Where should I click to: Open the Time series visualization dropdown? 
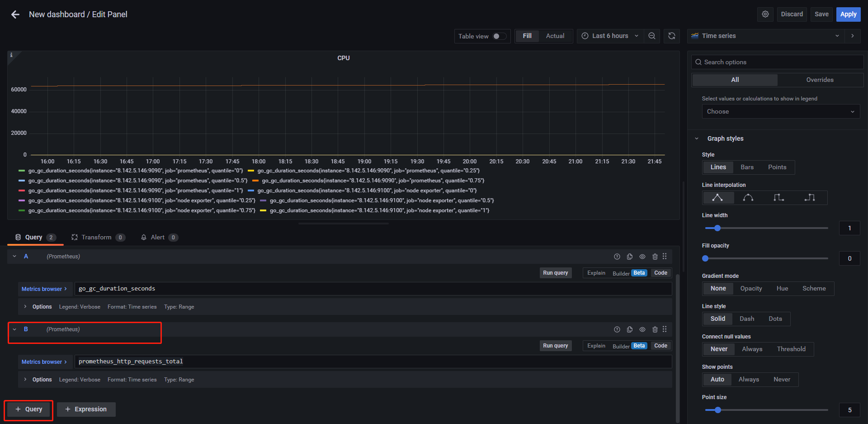[767, 36]
